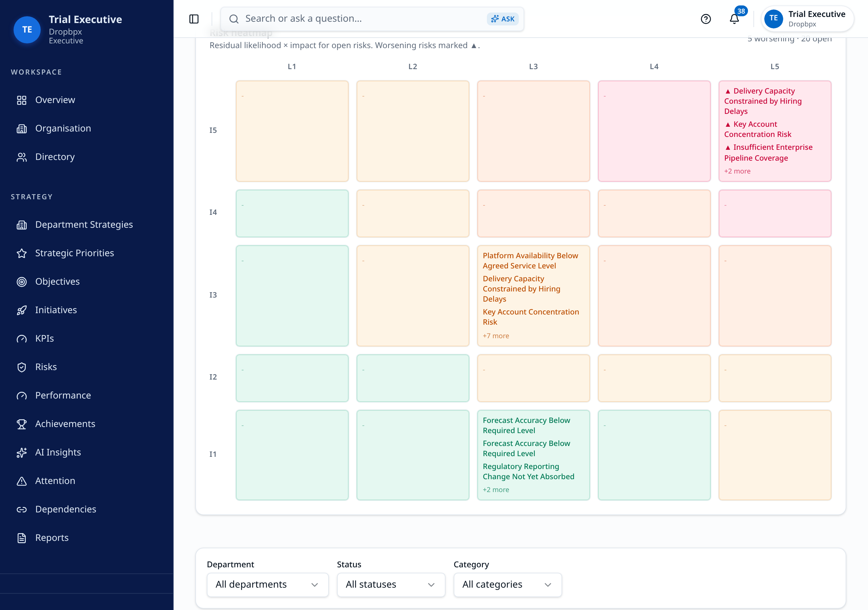
Task: Click the Reports document icon
Action: coord(22,538)
